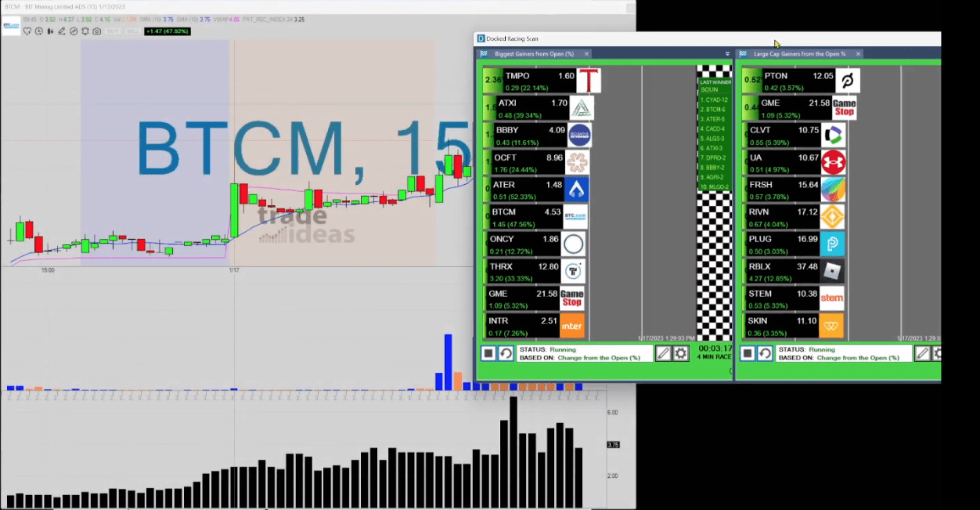Image resolution: width=980 pixels, height=510 pixels.
Task: Select the BTCM racer row in the racing scan
Action: [x=535, y=216]
